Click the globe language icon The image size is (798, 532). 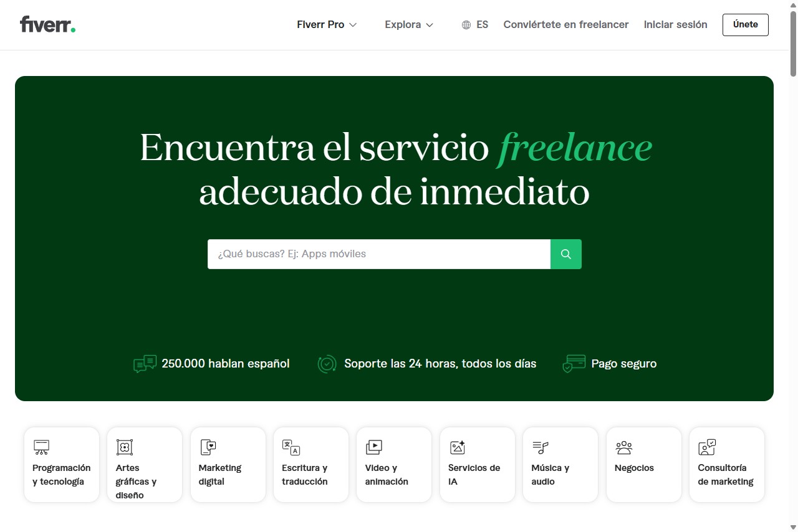(x=466, y=25)
